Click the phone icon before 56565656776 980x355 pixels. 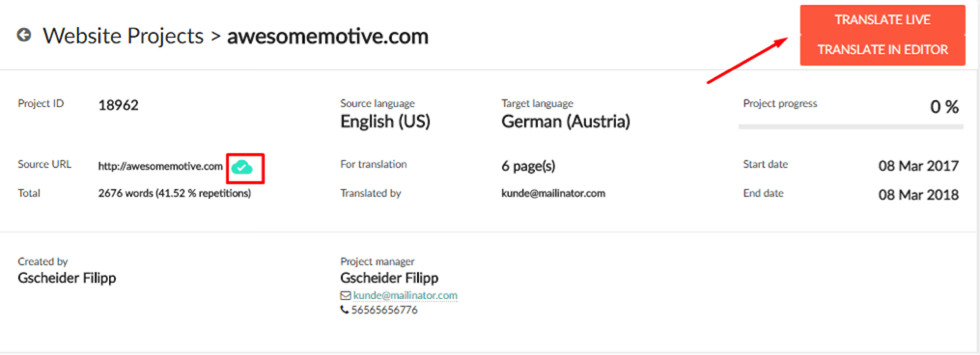[x=345, y=310]
